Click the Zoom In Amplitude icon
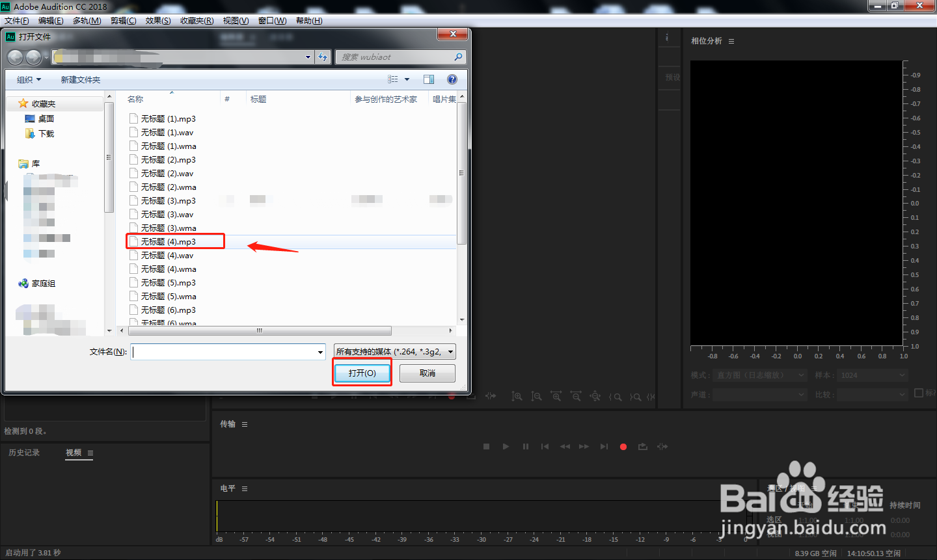The height and width of the screenshot is (560, 937). tap(517, 396)
